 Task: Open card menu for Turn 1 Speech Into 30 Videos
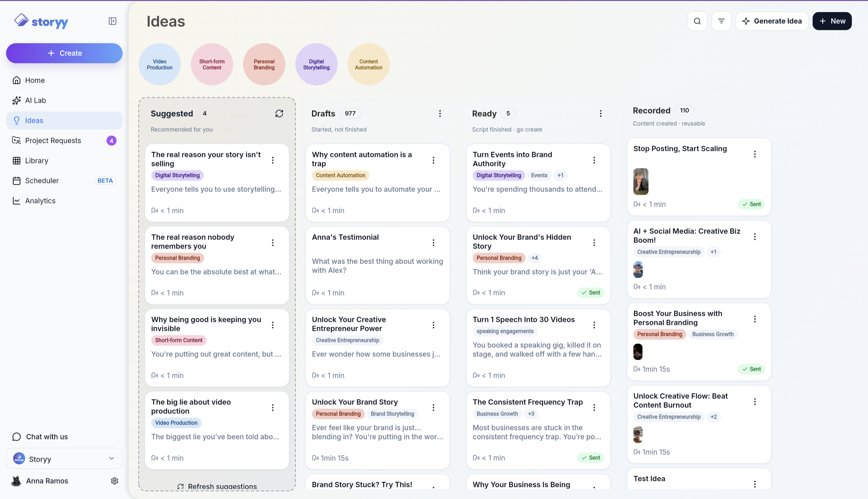[x=594, y=325]
